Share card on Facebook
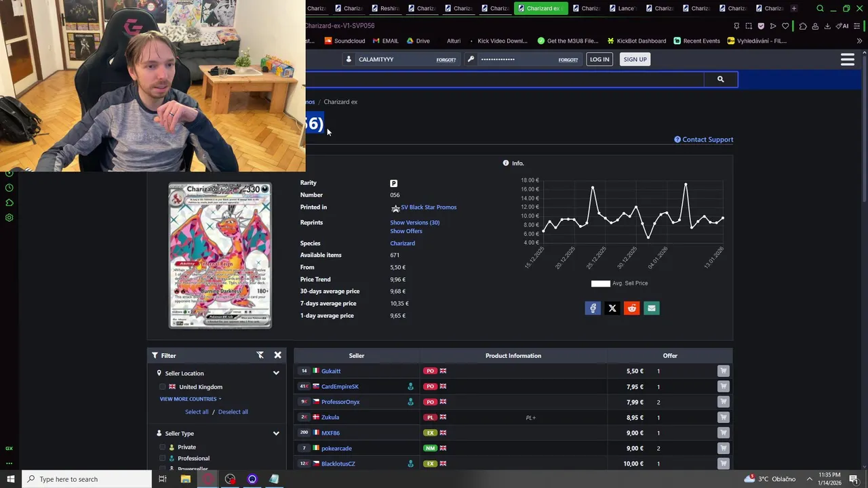The image size is (868, 488). pos(593,308)
